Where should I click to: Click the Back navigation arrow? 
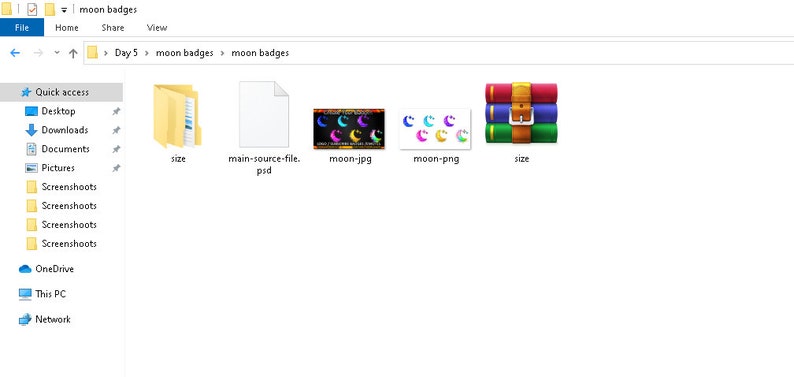tap(15, 53)
